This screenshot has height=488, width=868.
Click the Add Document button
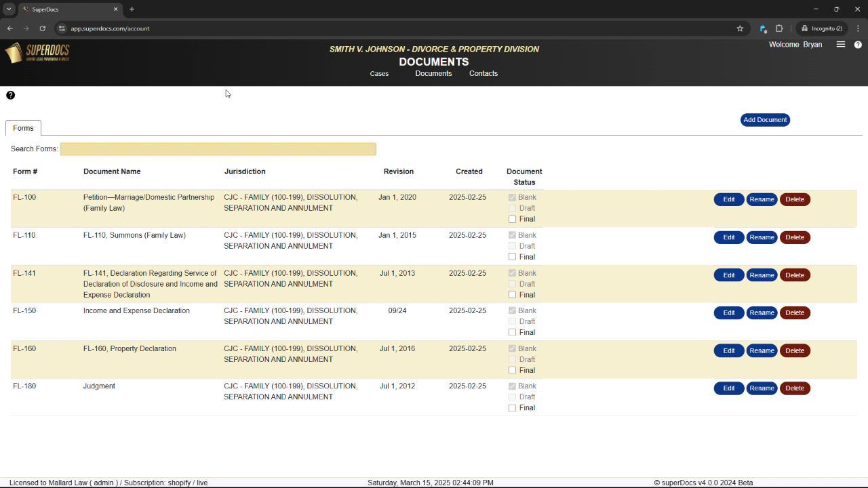click(x=765, y=120)
